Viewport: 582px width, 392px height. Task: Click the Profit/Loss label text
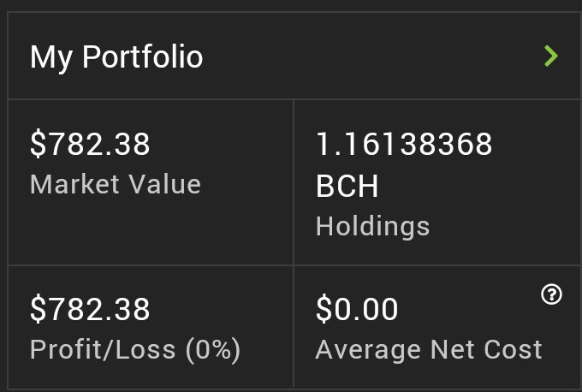pos(103,350)
